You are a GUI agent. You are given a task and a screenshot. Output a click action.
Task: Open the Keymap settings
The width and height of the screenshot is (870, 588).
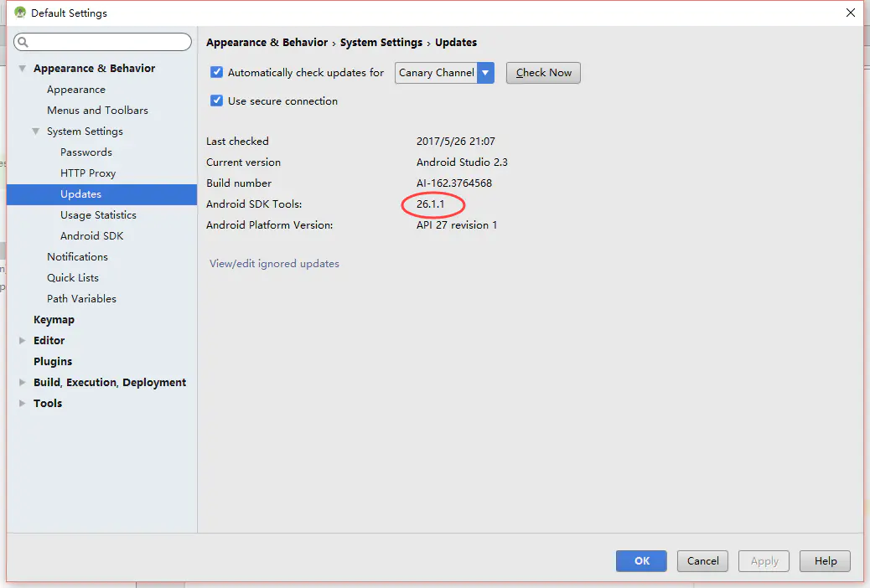pyautogui.click(x=54, y=320)
